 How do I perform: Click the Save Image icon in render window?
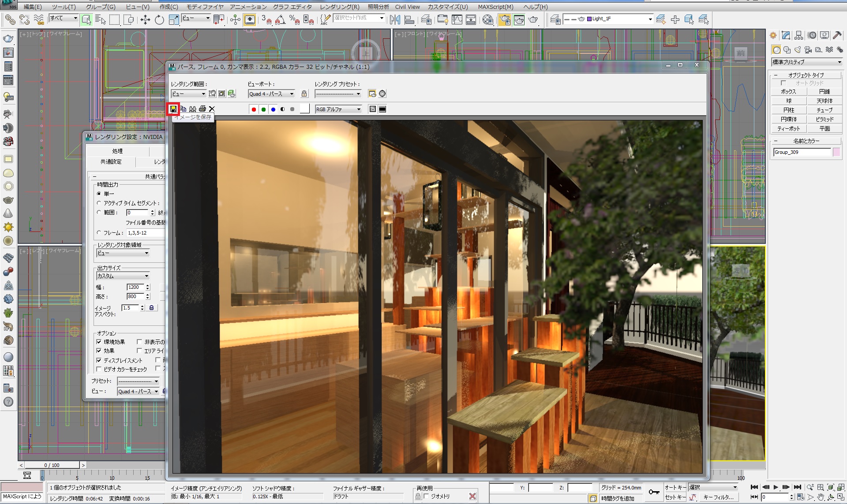coord(173,109)
